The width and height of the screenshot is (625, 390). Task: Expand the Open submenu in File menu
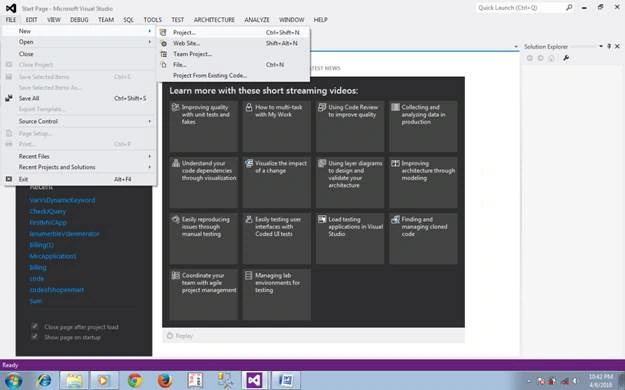(x=80, y=42)
